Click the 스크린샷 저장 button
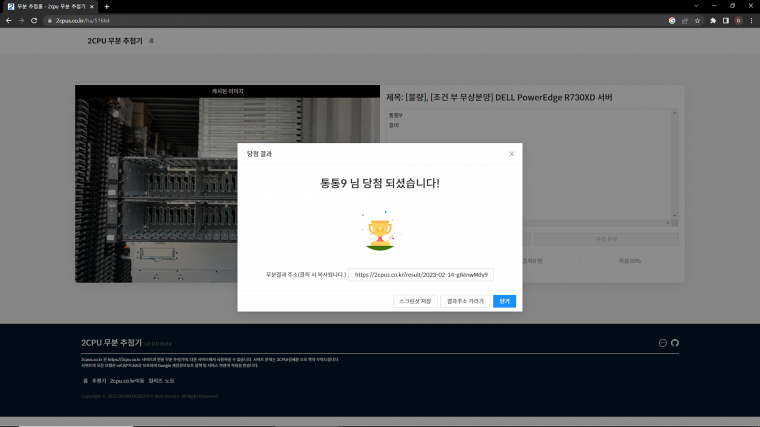This screenshot has width=760, height=427. pyautogui.click(x=415, y=301)
